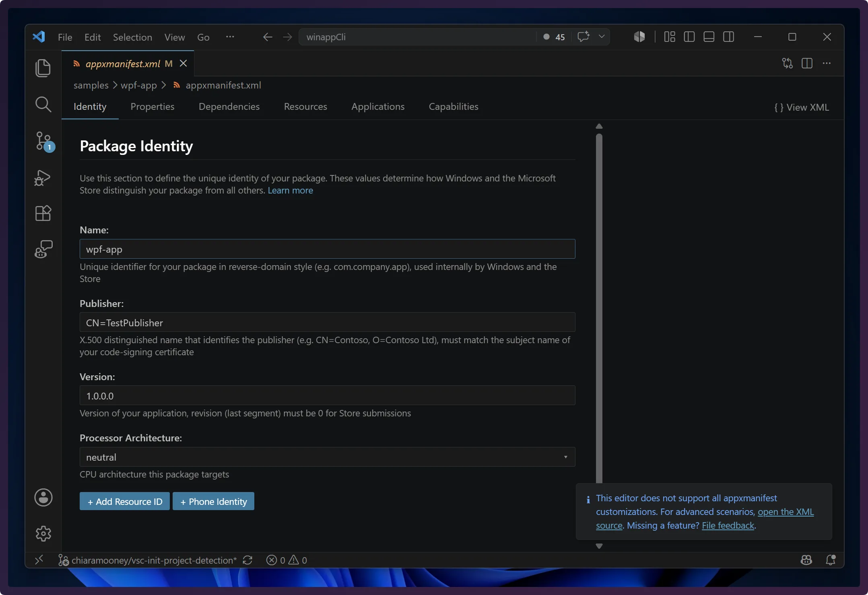This screenshot has height=595, width=868.
Task: Expand the chat dropdown chevron in title bar
Action: (602, 37)
